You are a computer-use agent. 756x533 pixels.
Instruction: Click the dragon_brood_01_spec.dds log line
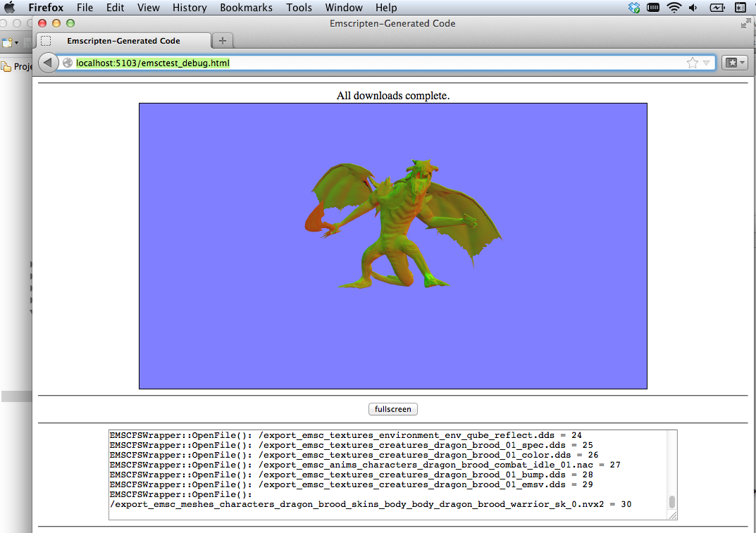(x=351, y=445)
